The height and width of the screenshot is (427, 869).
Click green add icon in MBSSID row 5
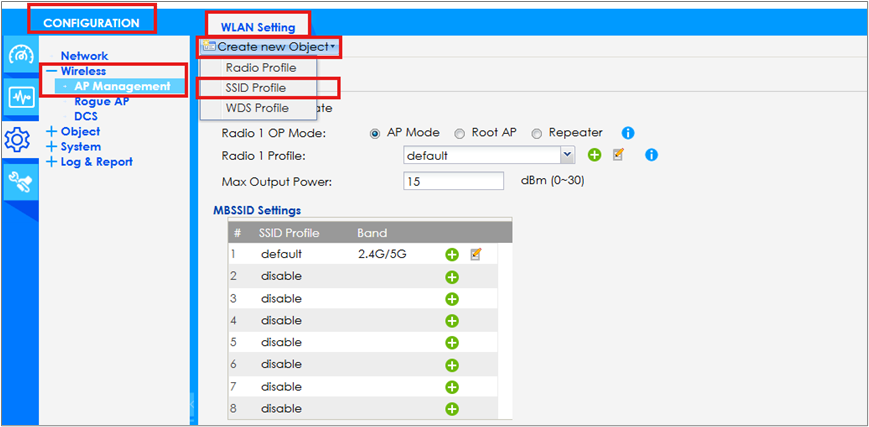(452, 343)
